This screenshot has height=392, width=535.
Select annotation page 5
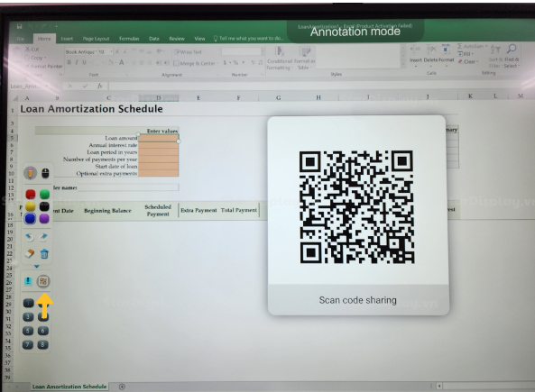pyautogui.click(x=28, y=331)
